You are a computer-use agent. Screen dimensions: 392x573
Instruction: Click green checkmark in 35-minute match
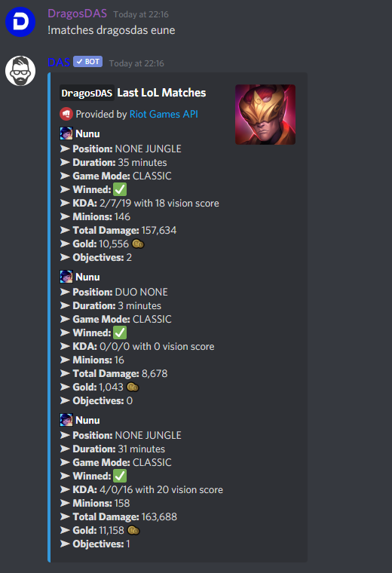(x=120, y=189)
